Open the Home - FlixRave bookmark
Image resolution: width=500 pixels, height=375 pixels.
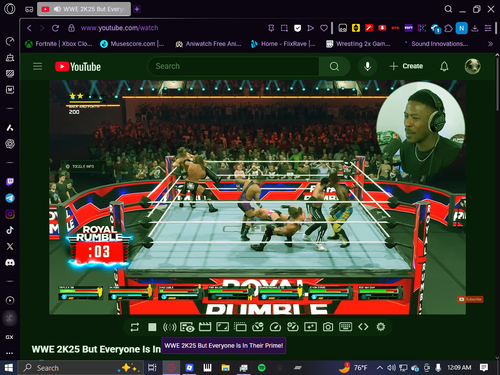(x=283, y=44)
